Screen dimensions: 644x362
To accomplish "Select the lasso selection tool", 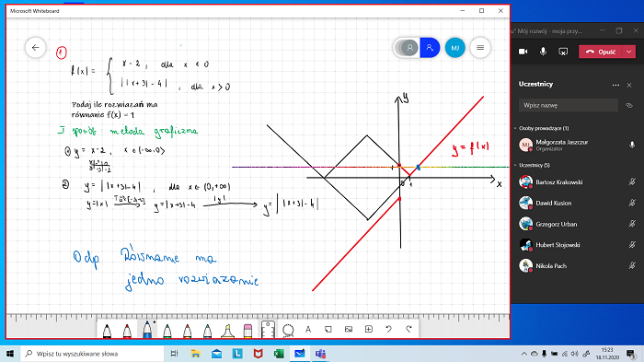I will [x=288, y=330].
